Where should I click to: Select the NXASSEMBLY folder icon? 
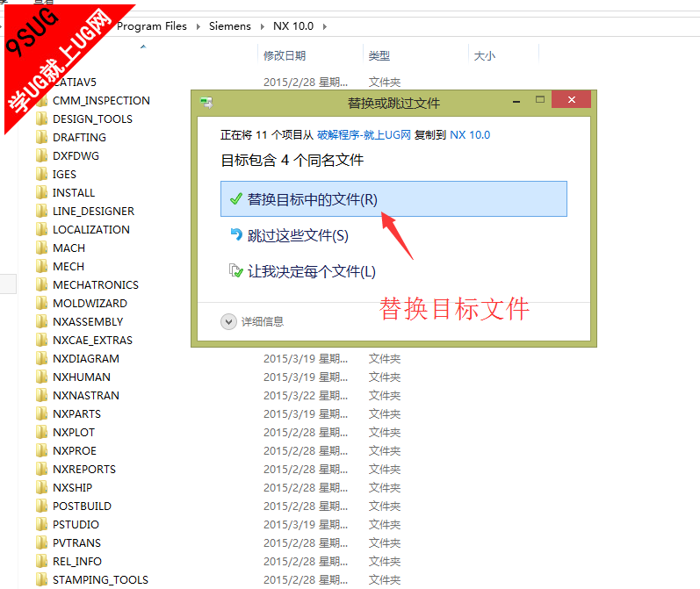[42, 322]
